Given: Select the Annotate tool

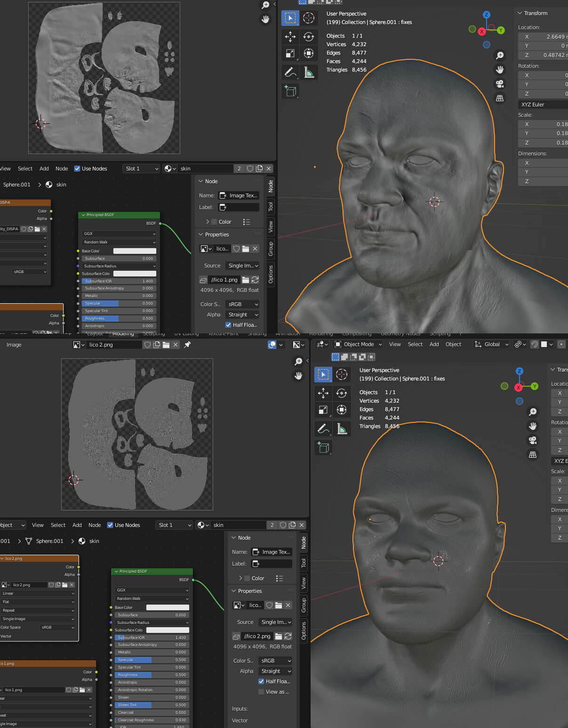Looking at the screenshot, I should coord(290,72).
